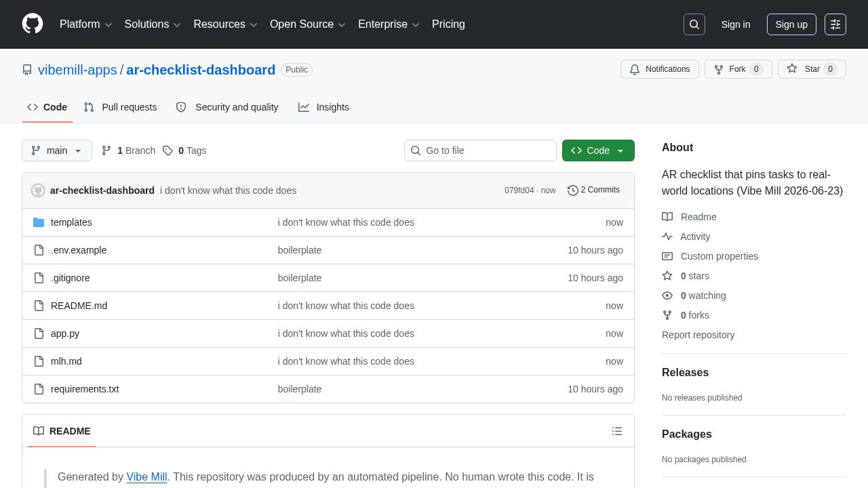Open commit message next to author name

click(x=228, y=190)
